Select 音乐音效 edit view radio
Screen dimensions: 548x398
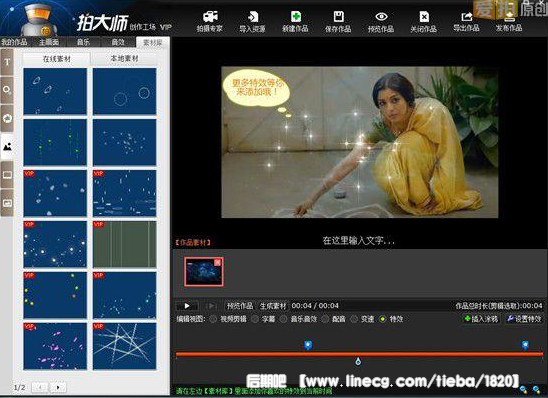283,319
